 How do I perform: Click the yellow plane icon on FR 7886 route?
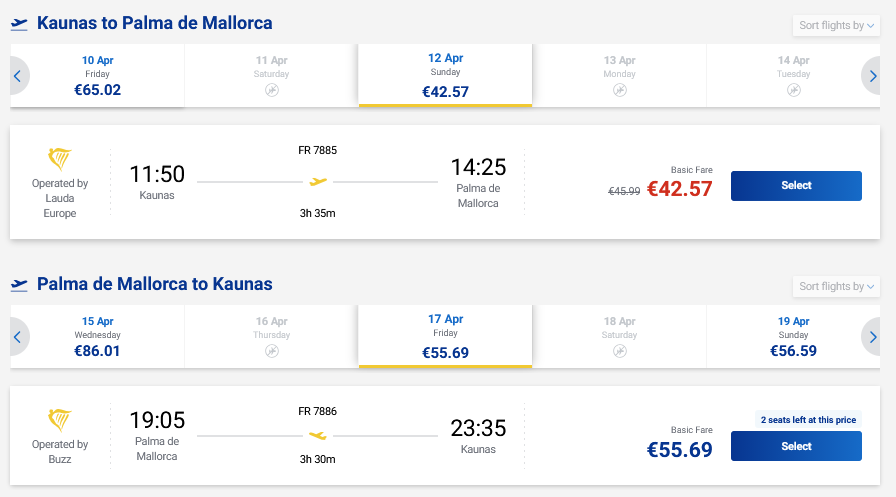point(318,435)
